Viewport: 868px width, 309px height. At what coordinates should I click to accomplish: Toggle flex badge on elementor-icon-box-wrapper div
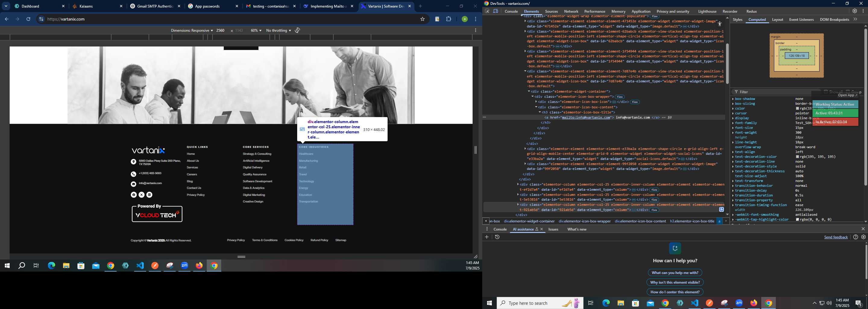[x=620, y=97]
